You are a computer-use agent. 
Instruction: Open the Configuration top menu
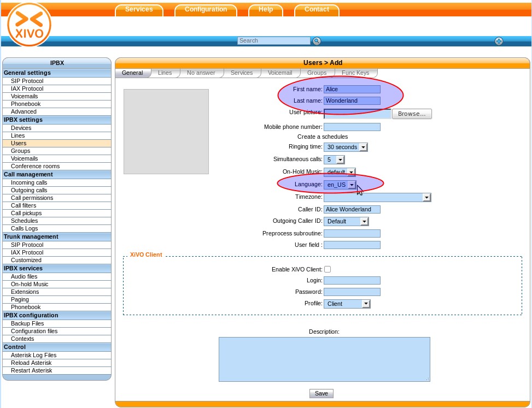[x=206, y=10]
